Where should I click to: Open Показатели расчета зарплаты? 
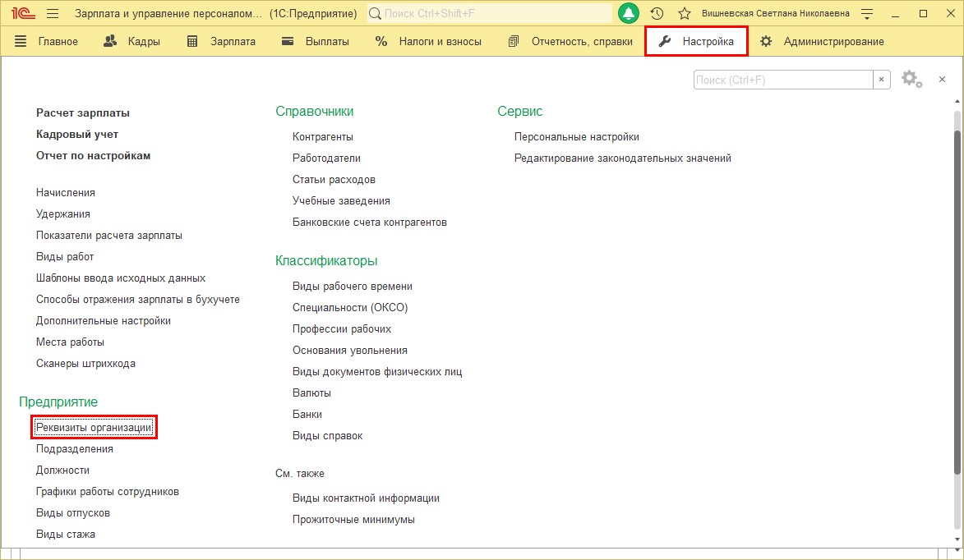coord(109,235)
